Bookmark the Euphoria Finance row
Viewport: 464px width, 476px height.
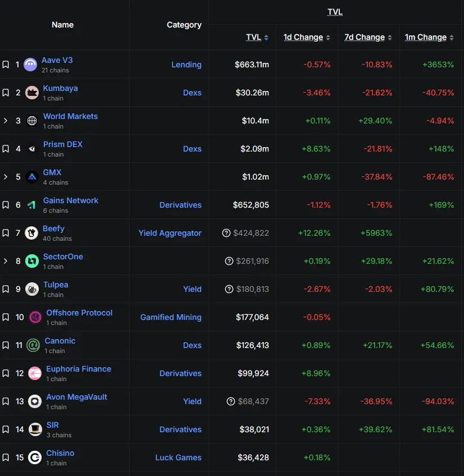pyautogui.click(x=6, y=373)
